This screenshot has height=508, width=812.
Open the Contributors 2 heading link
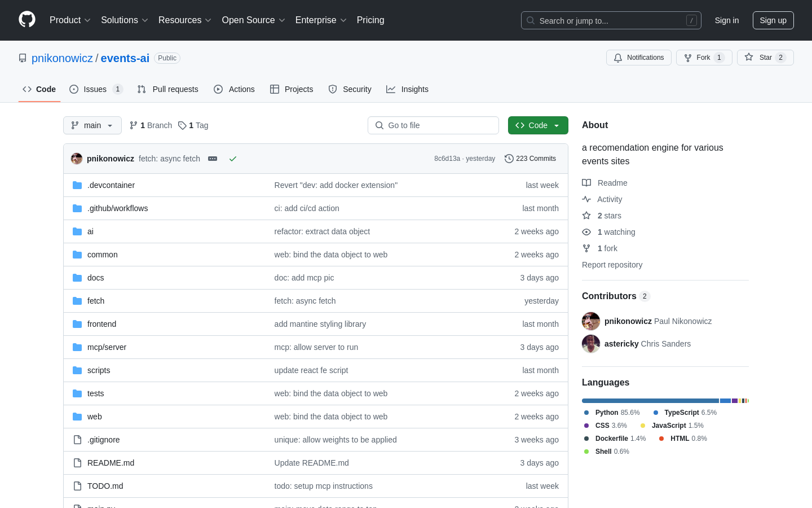(x=616, y=296)
